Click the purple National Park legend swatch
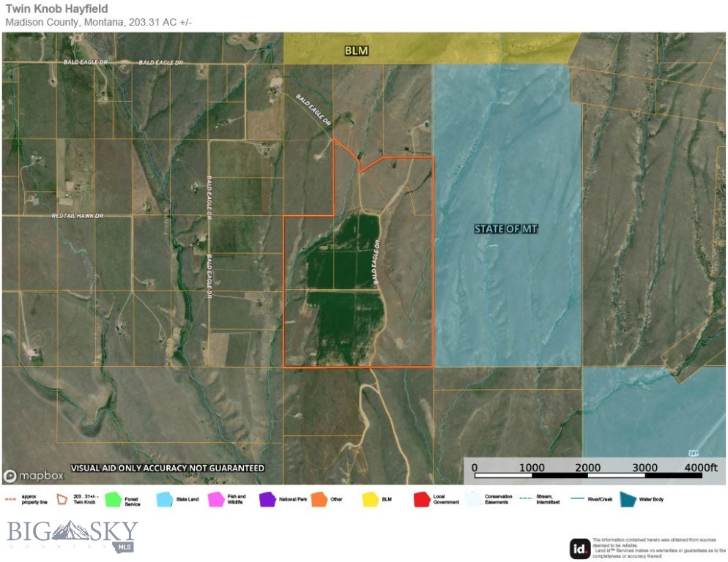The image size is (728, 562). click(x=267, y=500)
